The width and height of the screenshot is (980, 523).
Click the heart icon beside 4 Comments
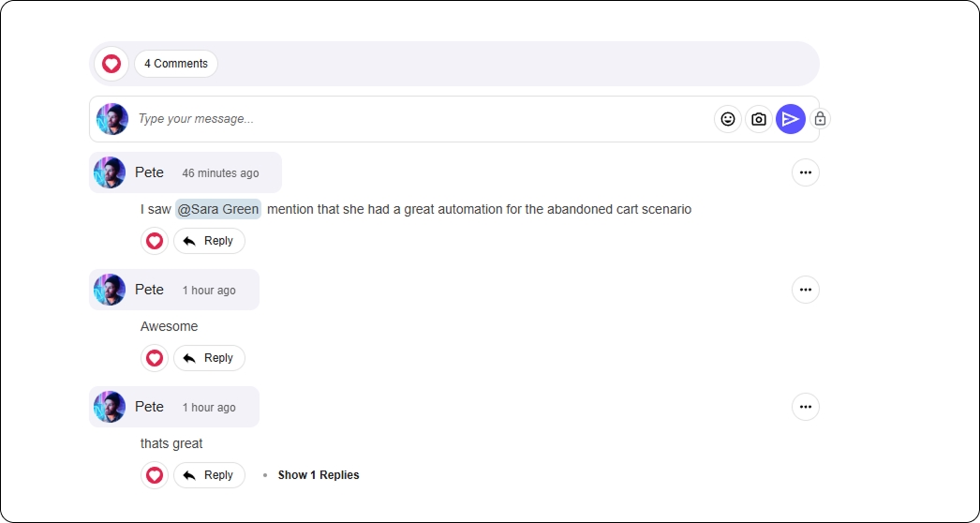(x=111, y=64)
